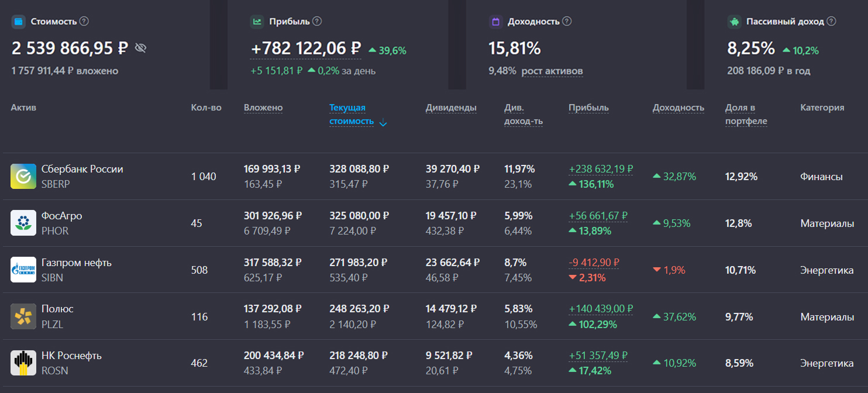
Task: Sort by Доля в портфеле column
Action: click(x=746, y=114)
